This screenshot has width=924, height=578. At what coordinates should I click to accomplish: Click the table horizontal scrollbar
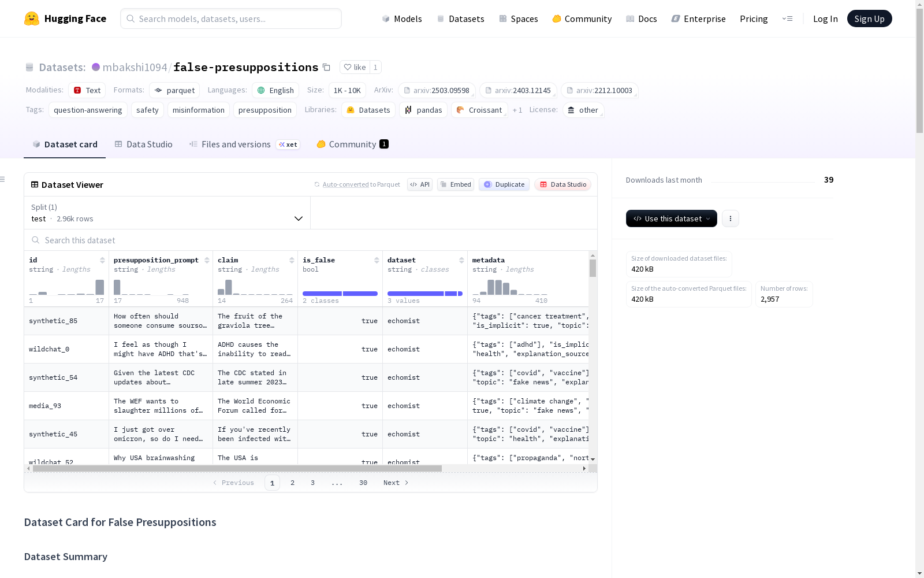click(x=237, y=468)
